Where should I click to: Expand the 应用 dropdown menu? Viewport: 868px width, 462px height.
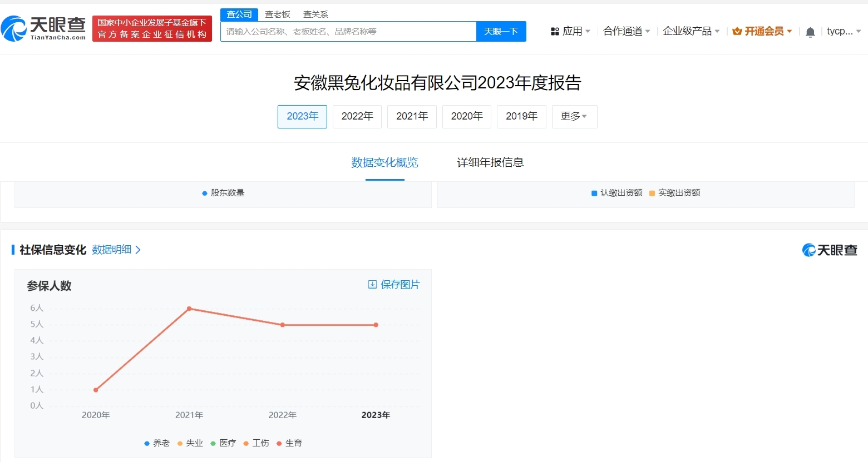tap(570, 32)
